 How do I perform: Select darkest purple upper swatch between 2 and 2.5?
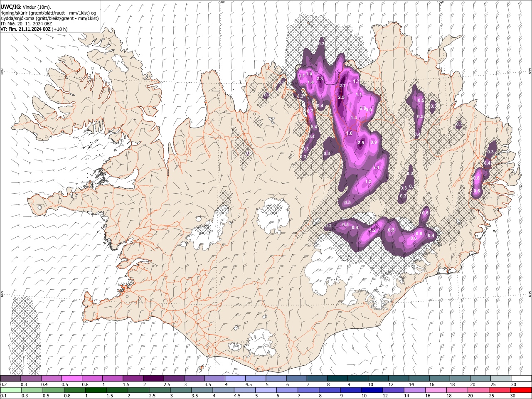tap(153, 379)
